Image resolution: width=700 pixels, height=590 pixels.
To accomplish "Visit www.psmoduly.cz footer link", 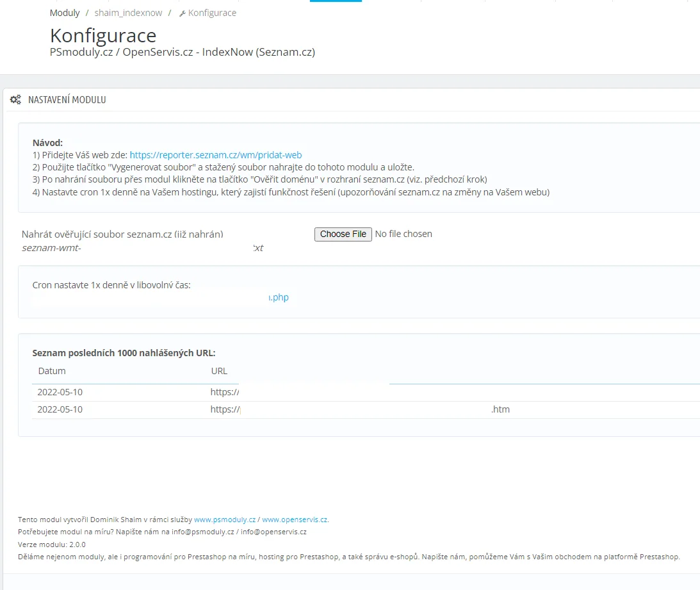I will pyautogui.click(x=225, y=520).
